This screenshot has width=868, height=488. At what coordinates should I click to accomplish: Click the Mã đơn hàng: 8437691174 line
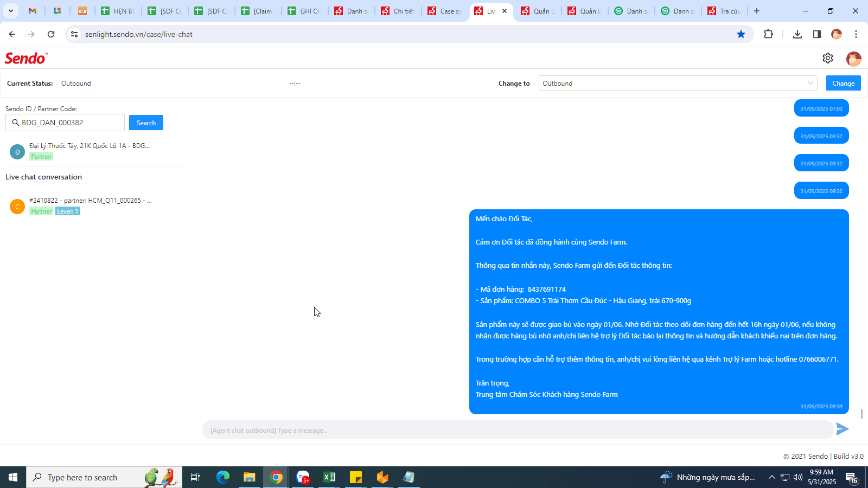pos(521,289)
